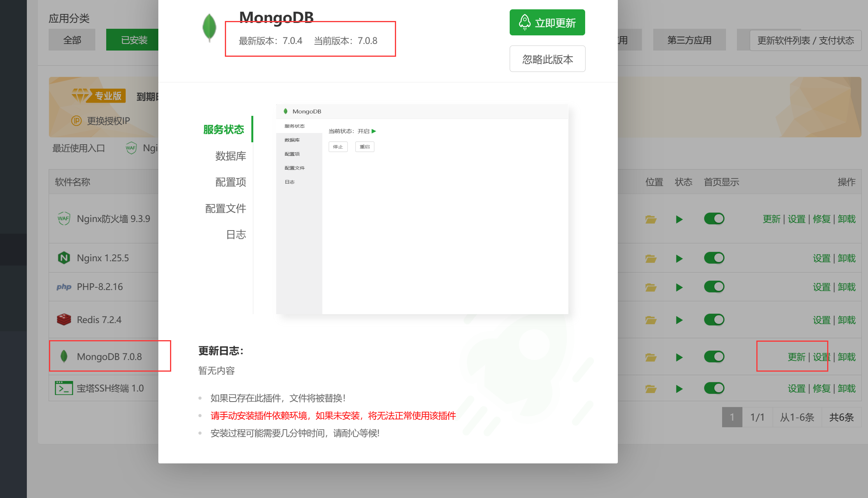
Task: Click 卸载 link in MongoDB row
Action: pos(847,357)
